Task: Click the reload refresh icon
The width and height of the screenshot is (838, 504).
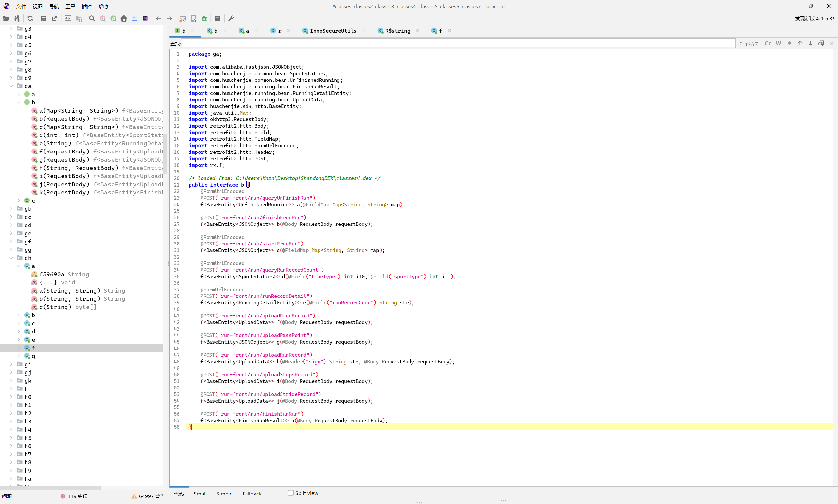Action: pyautogui.click(x=30, y=18)
